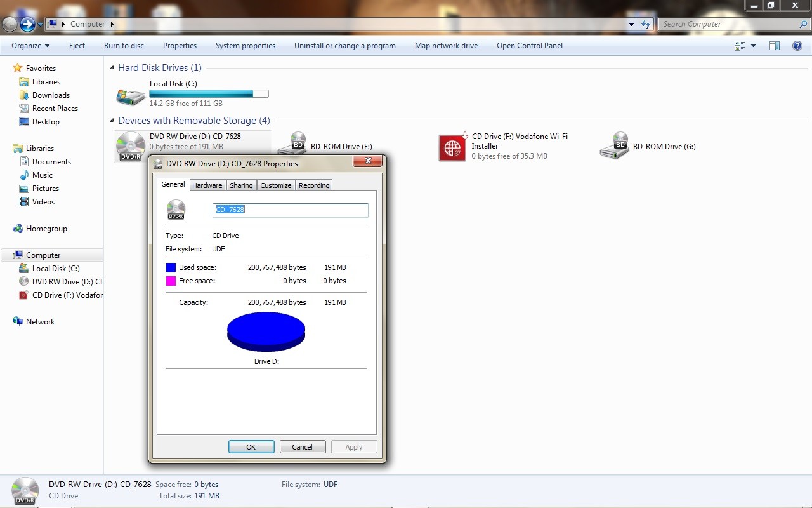Click the Help question mark icon
812x508 pixels.
click(x=797, y=46)
